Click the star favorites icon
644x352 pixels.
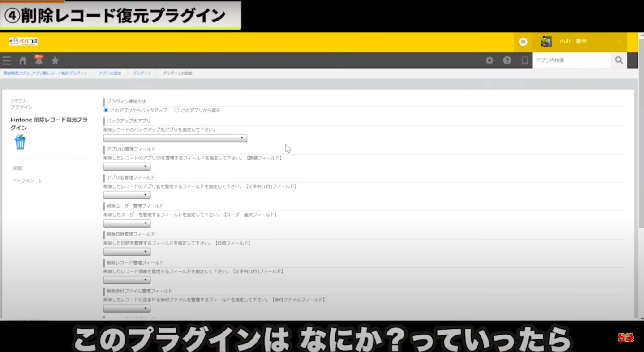(55, 60)
